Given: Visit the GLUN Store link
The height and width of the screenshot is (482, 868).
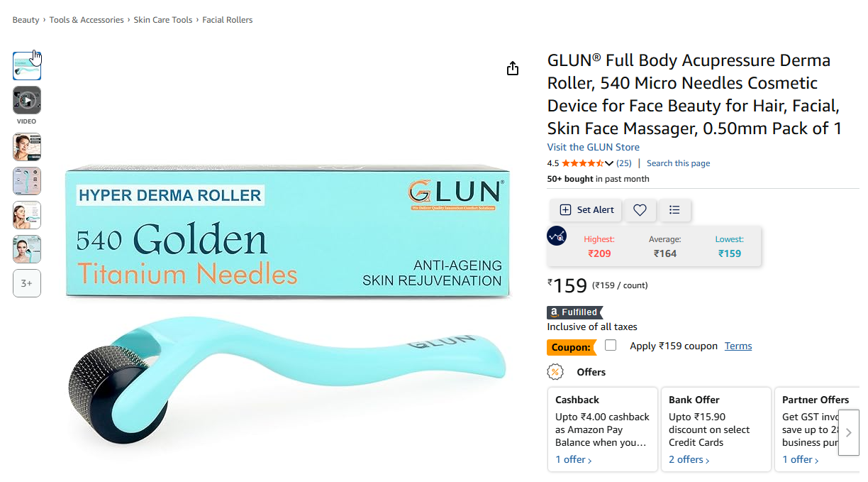Looking at the screenshot, I should click(x=593, y=147).
